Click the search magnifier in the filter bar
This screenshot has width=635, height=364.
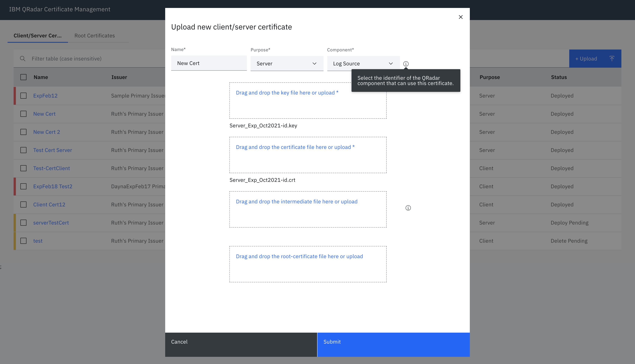pos(22,59)
